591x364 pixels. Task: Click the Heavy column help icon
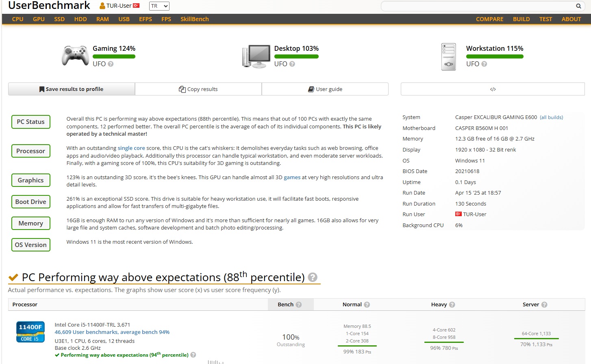(452, 305)
